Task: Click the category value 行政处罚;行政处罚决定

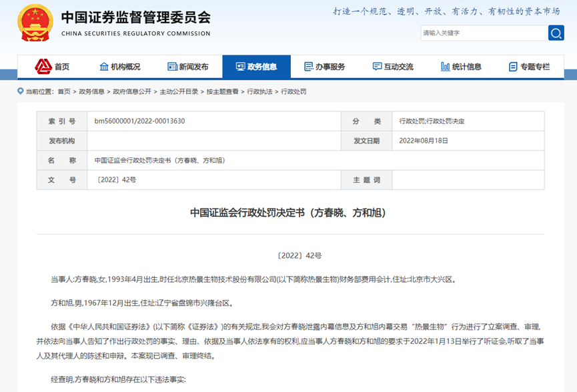Action: point(432,121)
